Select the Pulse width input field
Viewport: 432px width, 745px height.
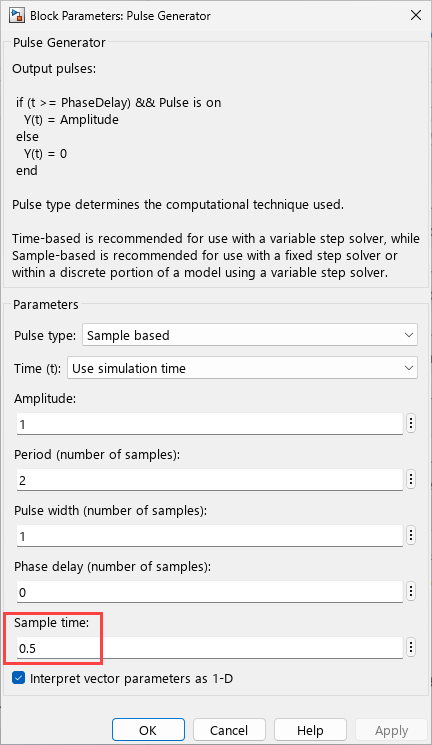point(210,535)
